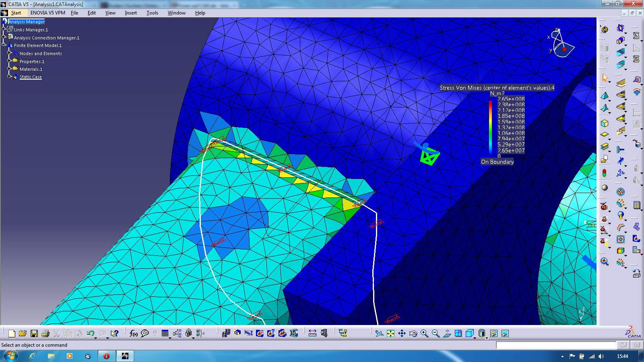
Task: Open the Tools menu
Action: coord(152,13)
